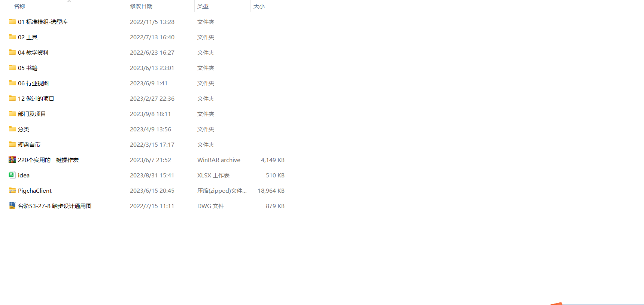The image size is (644, 305).
Task: Click the folder icon next to 12 做过的项目
Action: (x=12, y=98)
